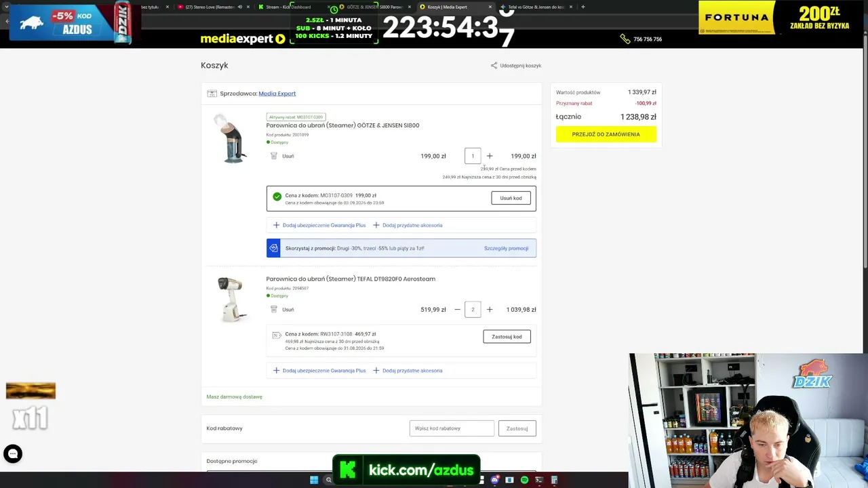The height and width of the screenshot is (488, 868).
Task: Open Discord from the taskbar
Action: coord(495,480)
